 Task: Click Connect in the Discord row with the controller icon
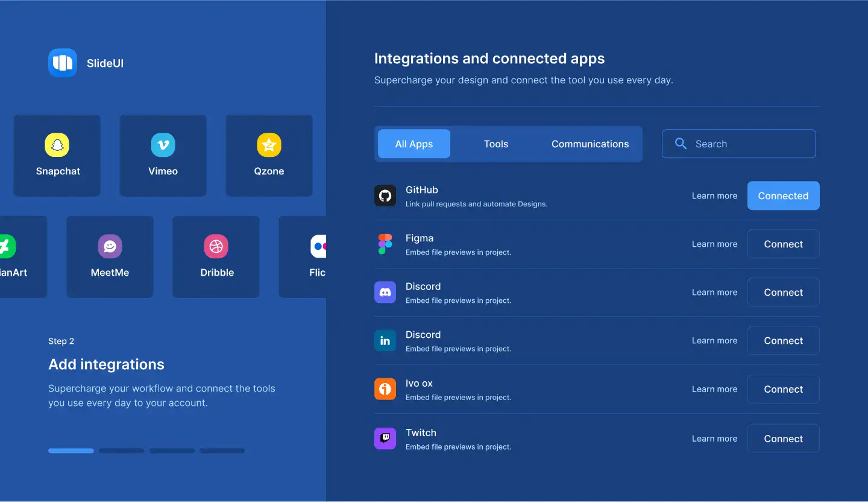[784, 292]
